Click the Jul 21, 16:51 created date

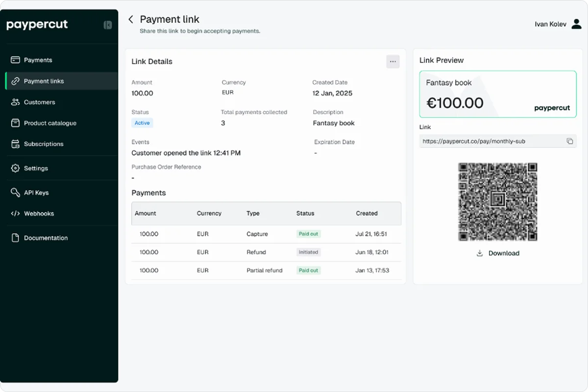click(371, 234)
